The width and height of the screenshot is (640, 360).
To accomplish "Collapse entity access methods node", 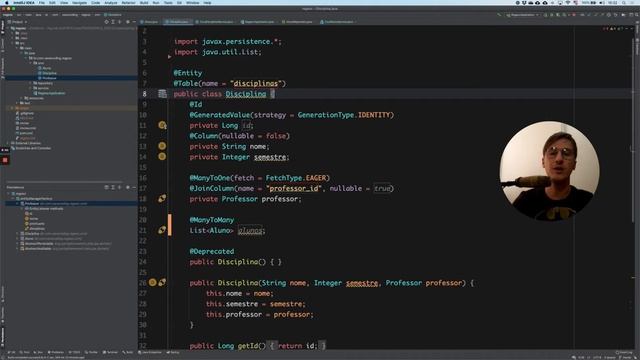I will pos(22,209).
